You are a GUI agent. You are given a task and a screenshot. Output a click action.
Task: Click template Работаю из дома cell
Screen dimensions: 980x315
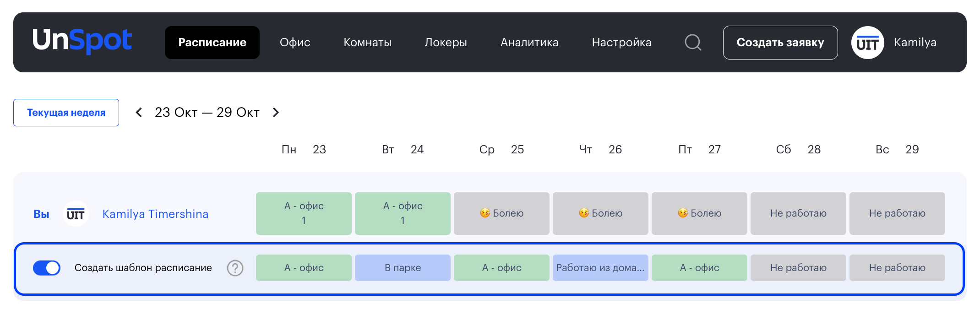(x=600, y=268)
